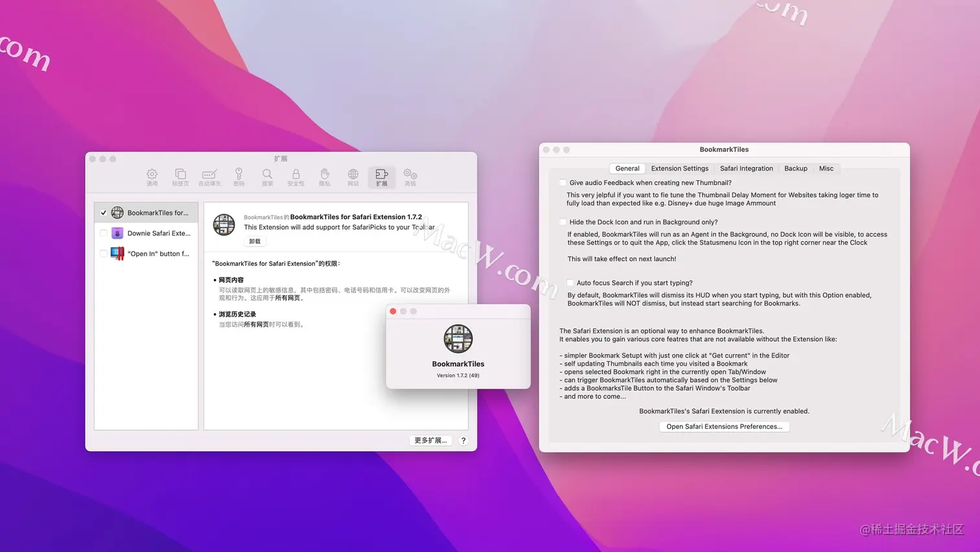
Task: Click BookmarkTiles for Safari Extension 1.7.2 title
Action: [x=356, y=217]
